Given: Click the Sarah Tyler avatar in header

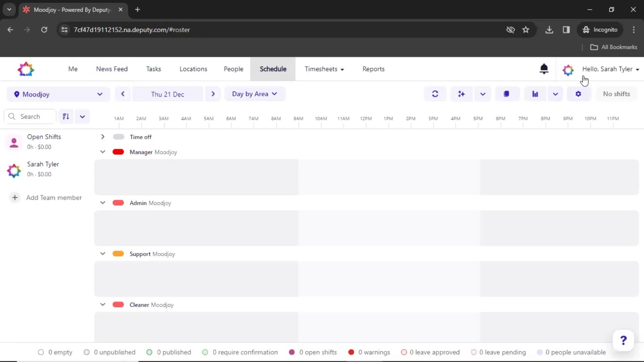Looking at the screenshot, I should (x=568, y=70).
